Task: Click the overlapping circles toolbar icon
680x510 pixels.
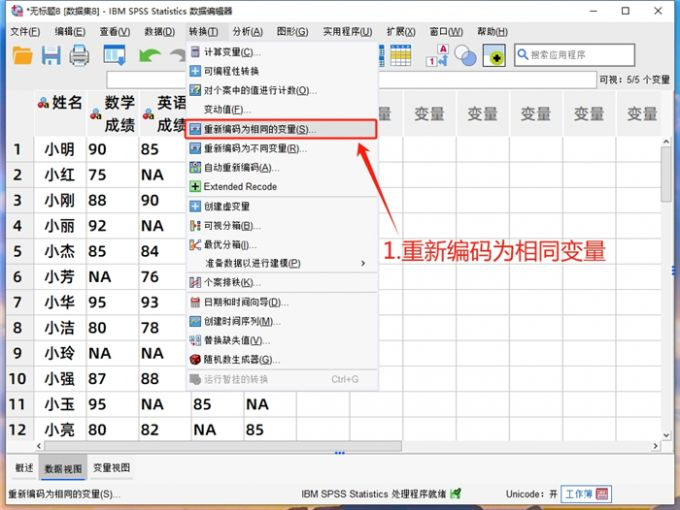Action: pyautogui.click(x=465, y=56)
